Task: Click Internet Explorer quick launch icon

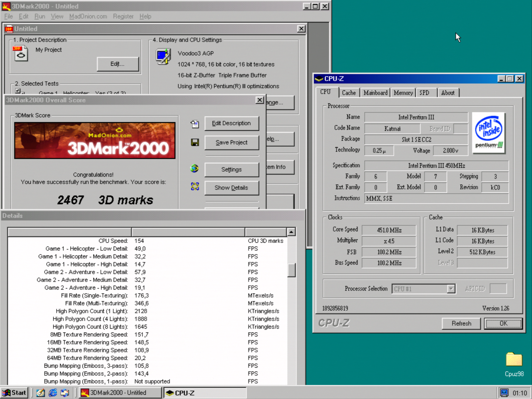Action: click(x=53, y=393)
